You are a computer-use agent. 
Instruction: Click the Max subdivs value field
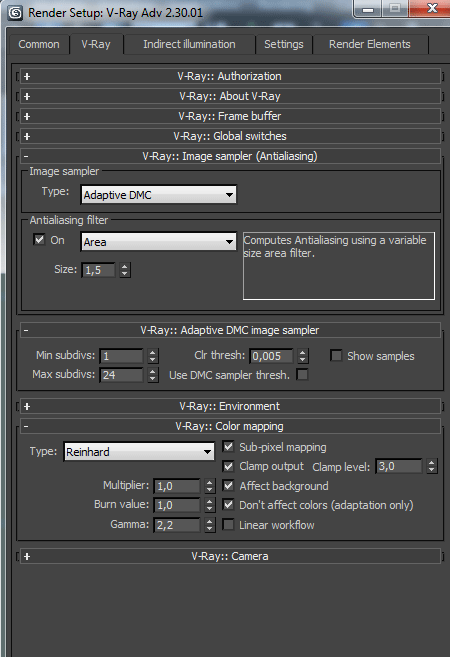(122, 375)
